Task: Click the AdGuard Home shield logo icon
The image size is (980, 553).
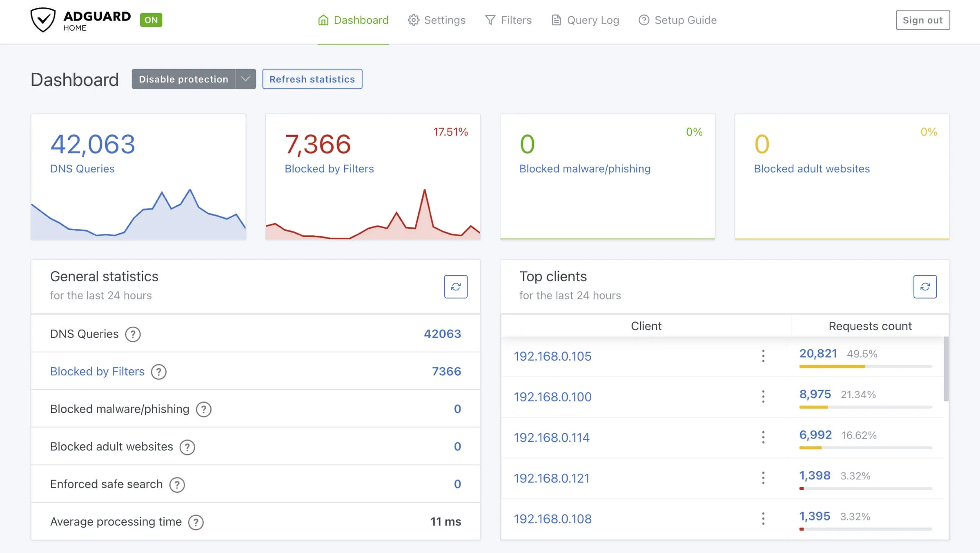Action: pos(42,20)
